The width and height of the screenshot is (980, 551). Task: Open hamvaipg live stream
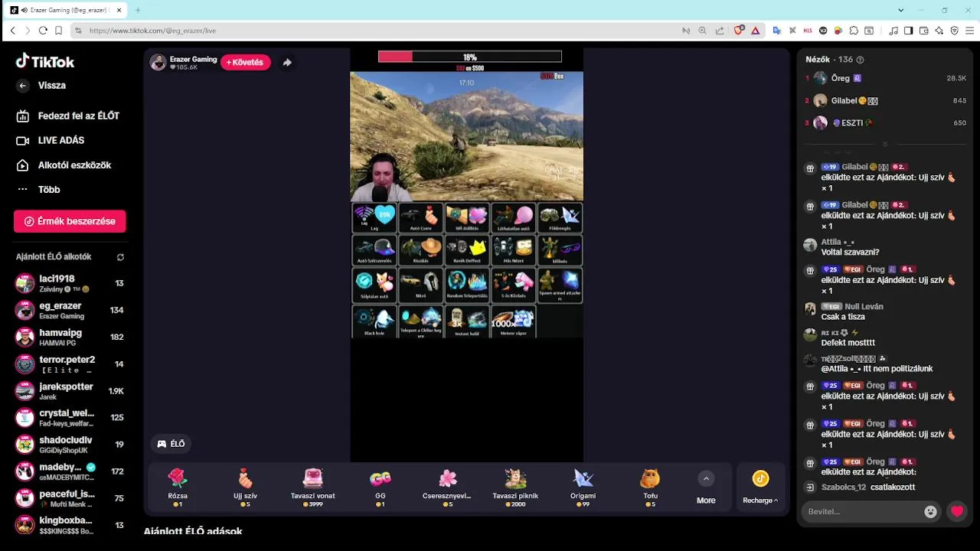click(70, 337)
